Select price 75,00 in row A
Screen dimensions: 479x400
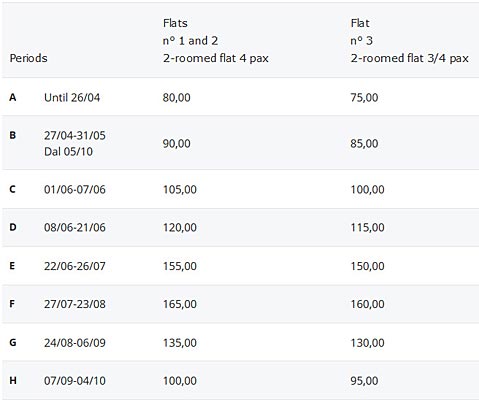(364, 97)
